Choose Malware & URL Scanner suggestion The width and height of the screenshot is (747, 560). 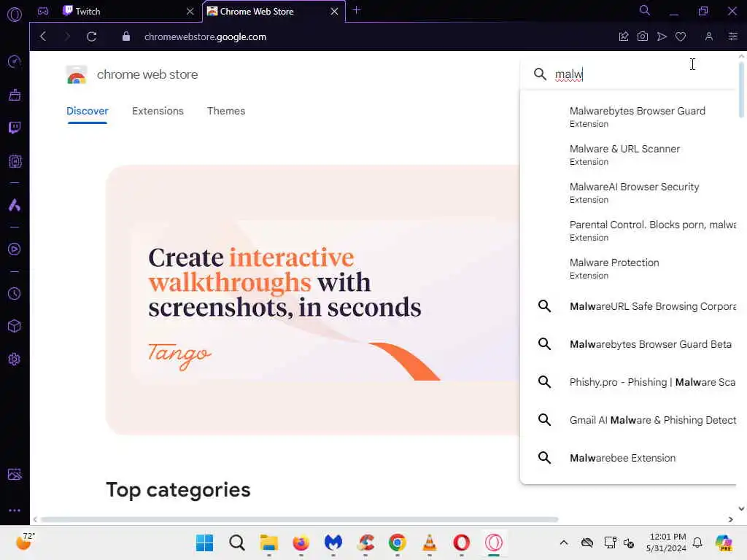(629, 155)
